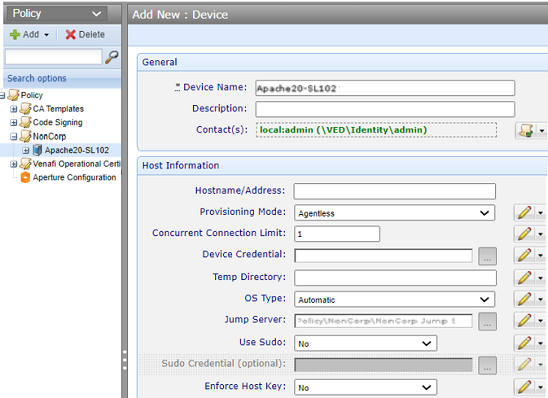Browse for Sudo Credential with ellipsis button
Viewport: 548px width, 398px height.
coord(487,365)
